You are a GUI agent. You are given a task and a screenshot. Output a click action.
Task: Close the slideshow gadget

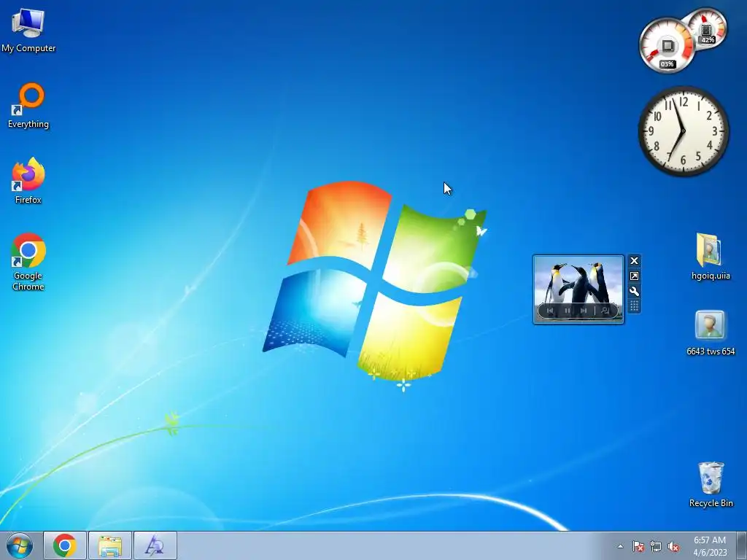(x=634, y=261)
